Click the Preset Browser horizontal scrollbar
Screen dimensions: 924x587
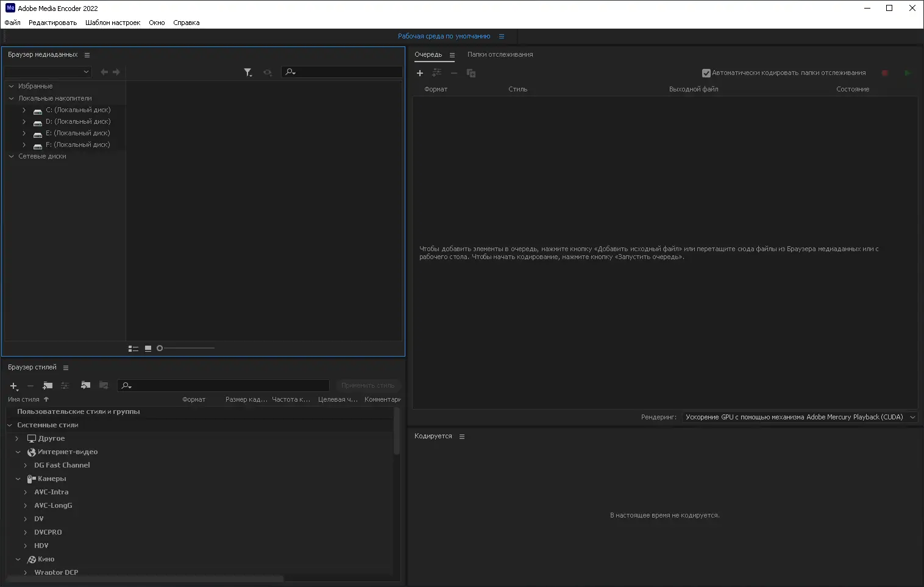click(x=145, y=578)
